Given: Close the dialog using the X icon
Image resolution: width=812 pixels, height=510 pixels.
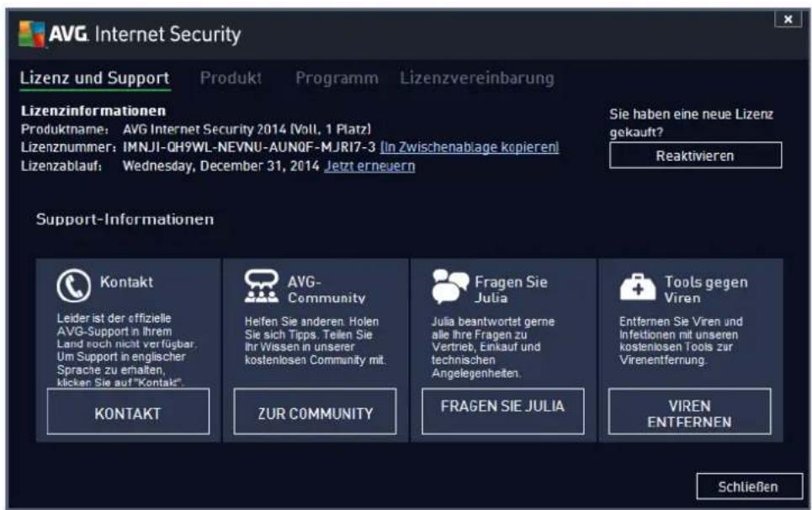Looking at the screenshot, I should coord(788,19).
